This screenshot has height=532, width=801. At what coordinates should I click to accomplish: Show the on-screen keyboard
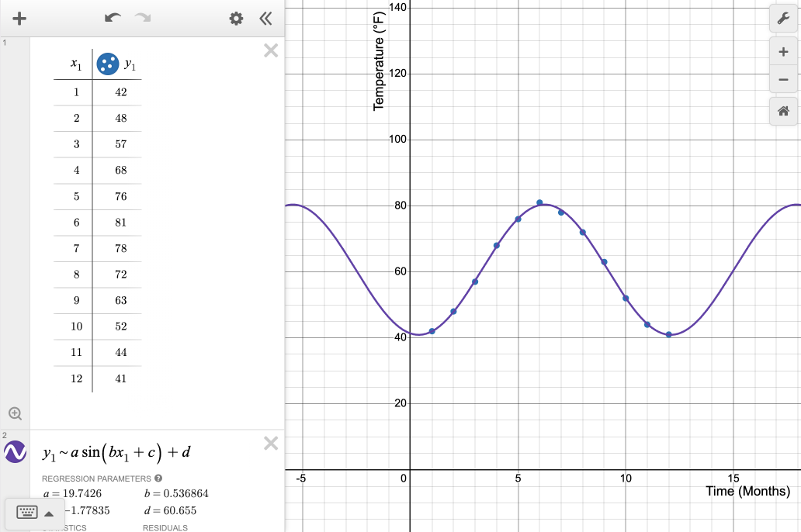[26, 513]
